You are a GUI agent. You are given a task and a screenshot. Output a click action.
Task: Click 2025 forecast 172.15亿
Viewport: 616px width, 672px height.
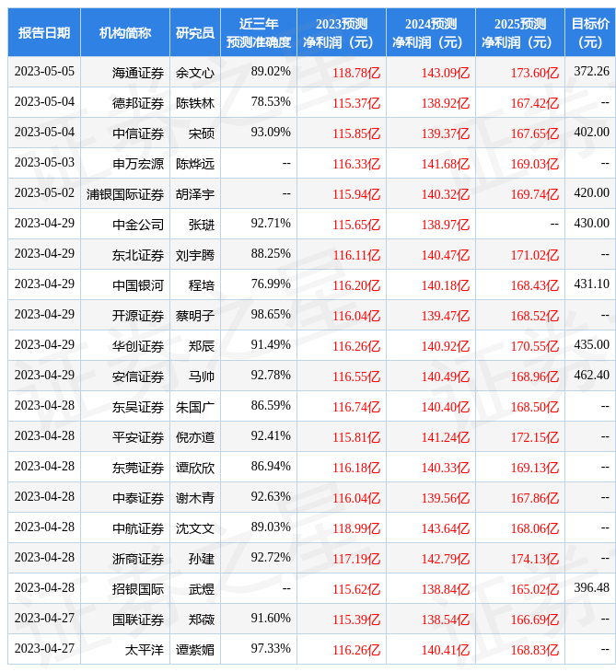coord(535,437)
